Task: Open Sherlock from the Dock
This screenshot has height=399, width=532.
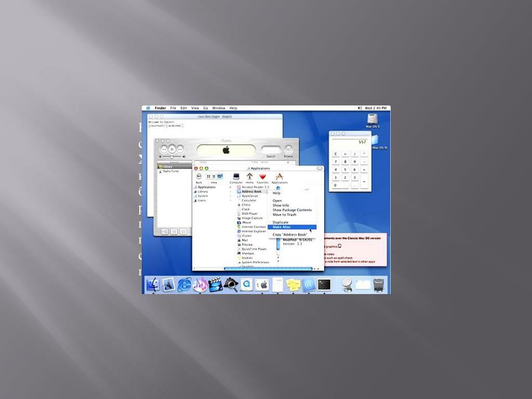Action: (x=231, y=284)
